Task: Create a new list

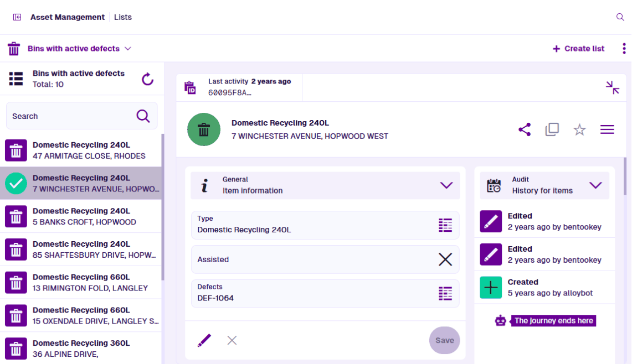Action: tap(578, 49)
